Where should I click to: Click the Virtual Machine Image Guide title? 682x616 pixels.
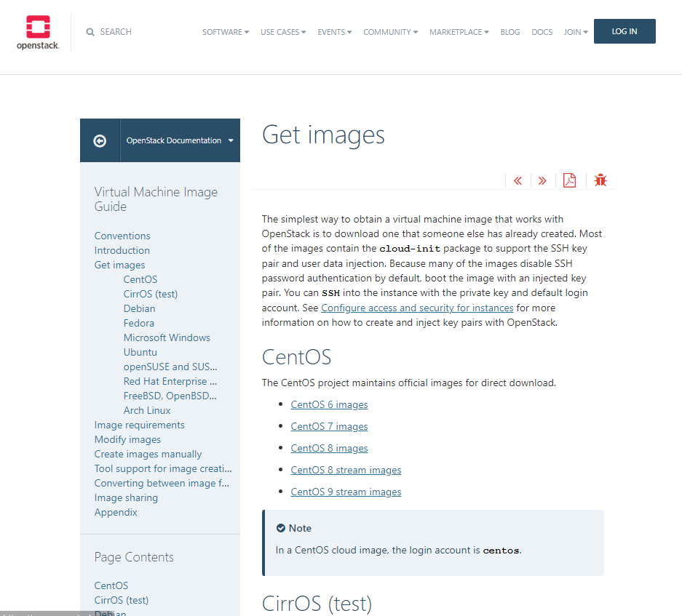[156, 199]
